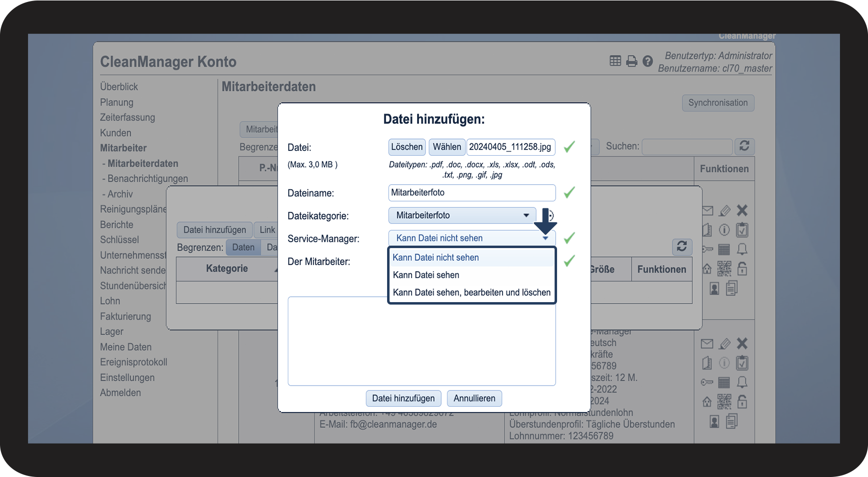Click the Synchronisation button
The height and width of the screenshot is (477, 868).
[x=718, y=103]
